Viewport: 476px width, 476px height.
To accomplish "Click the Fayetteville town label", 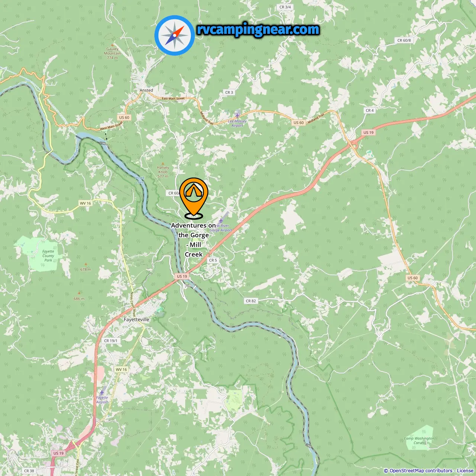I will point(136,319).
